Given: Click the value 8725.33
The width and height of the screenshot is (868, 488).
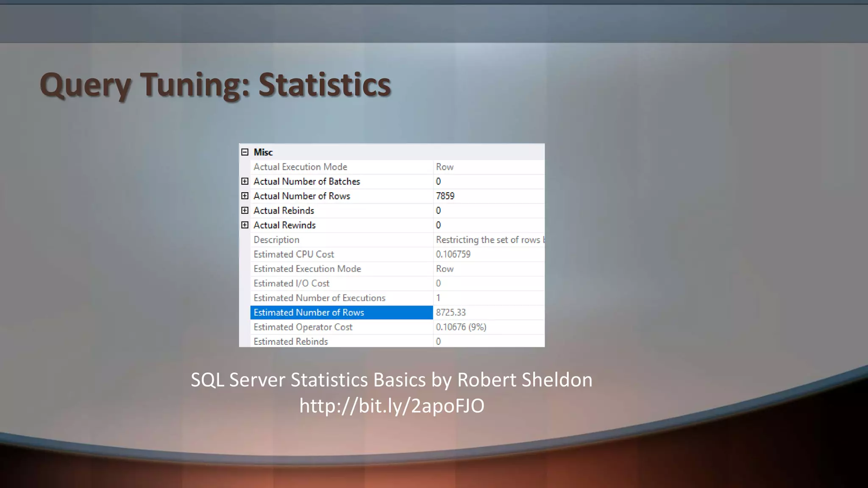Looking at the screenshot, I should click(451, 313).
